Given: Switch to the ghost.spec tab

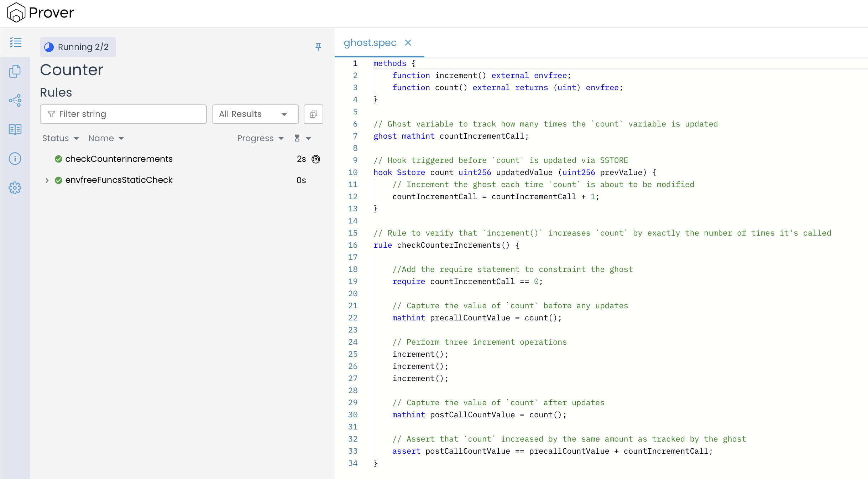Looking at the screenshot, I should pos(370,43).
